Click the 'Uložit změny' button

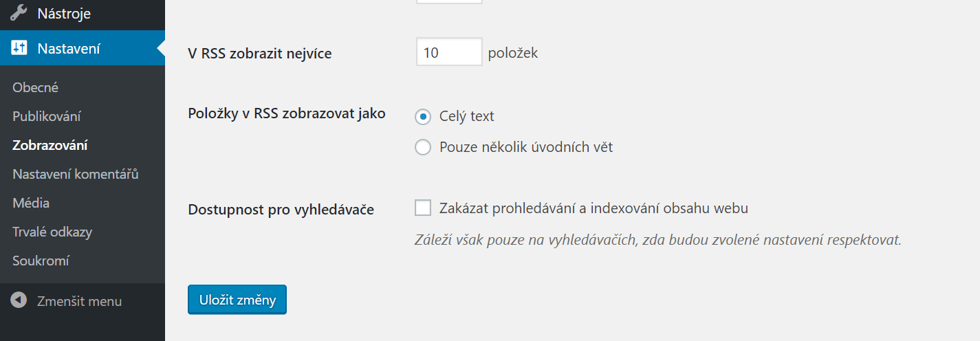(237, 300)
